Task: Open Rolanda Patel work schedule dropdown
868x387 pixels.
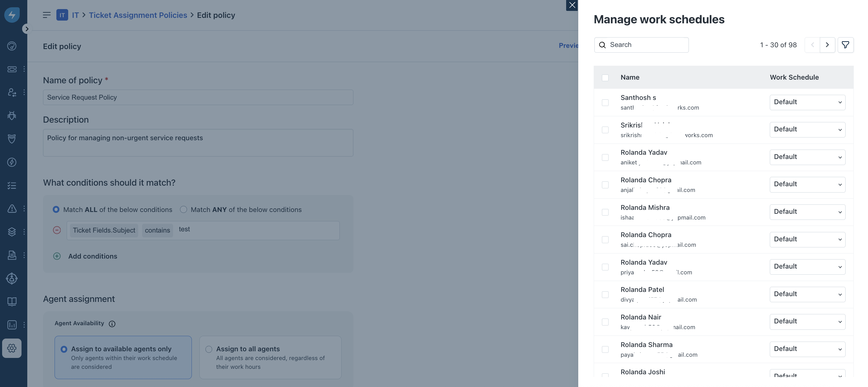Action: [x=807, y=294]
